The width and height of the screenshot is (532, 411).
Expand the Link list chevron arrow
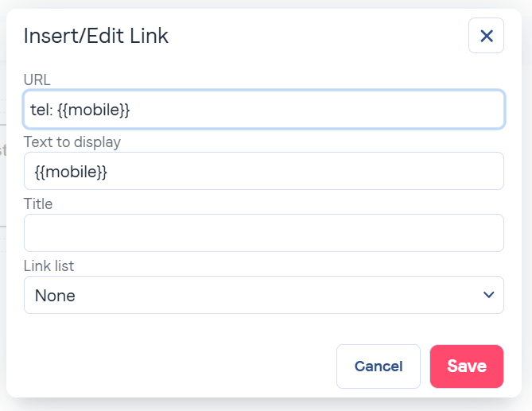(488, 295)
